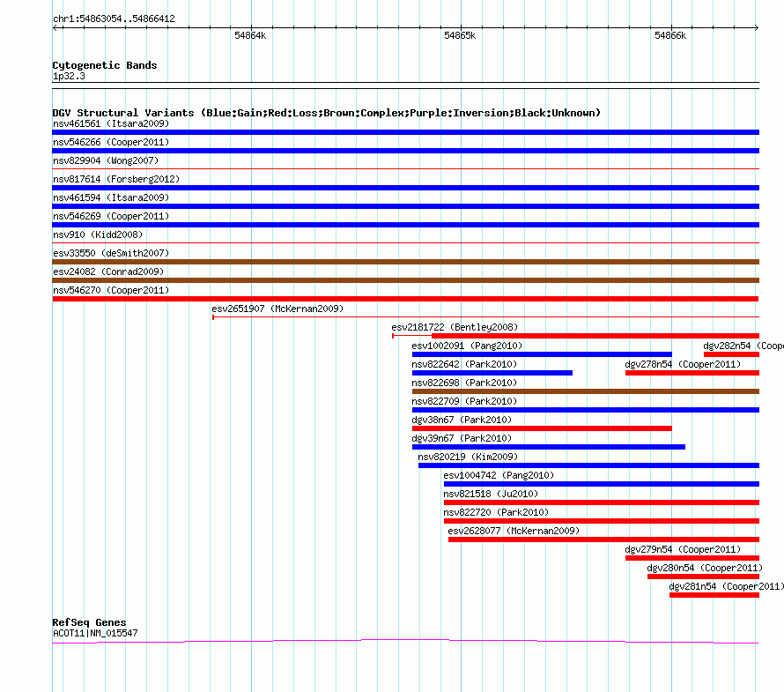Click the right arrowhead of the ruler
This screenshot has height=692, width=784.
pyautogui.click(x=757, y=28)
